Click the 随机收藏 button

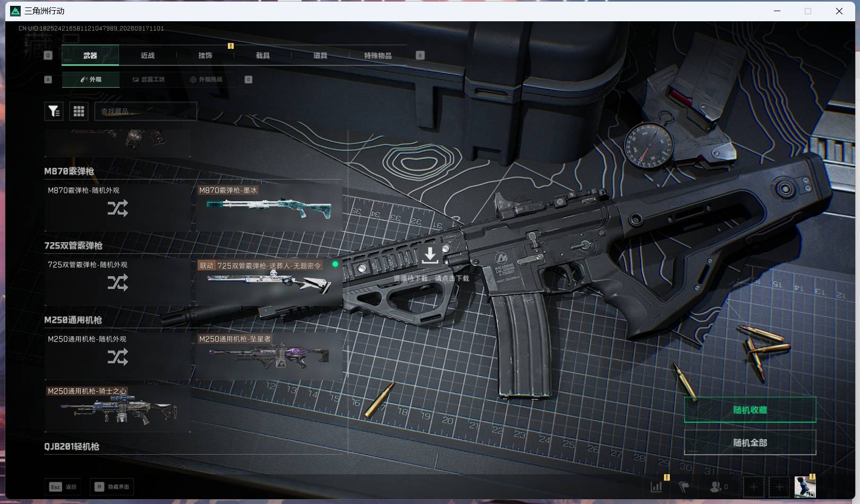pyautogui.click(x=750, y=409)
